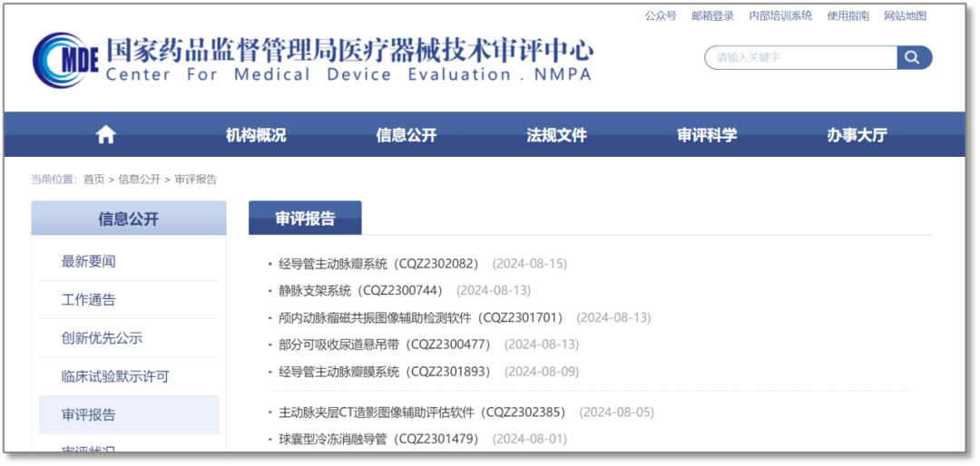Open 临床试验默示许可 sidebar item
The width and height of the screenshot is (980, 466).
pyautogui.click(x=115, y=376)
